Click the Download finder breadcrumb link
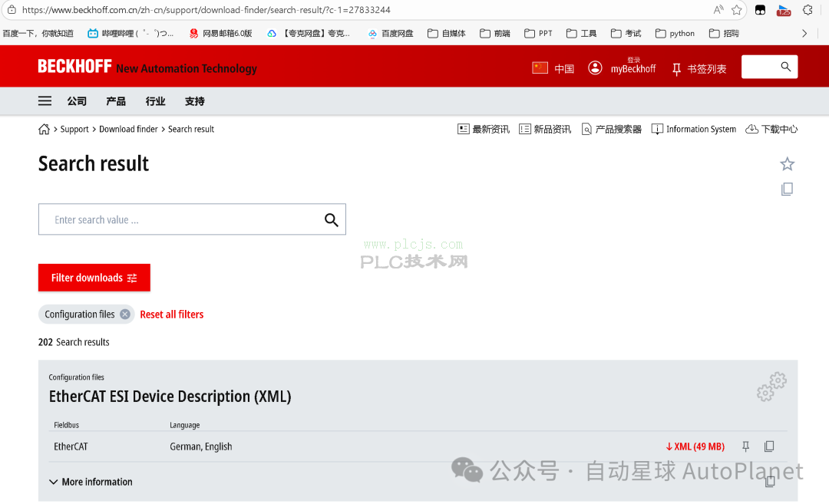 tap(128, 129)
